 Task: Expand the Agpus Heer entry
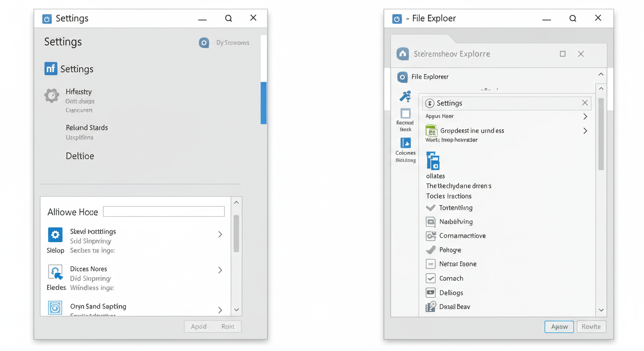585,116
